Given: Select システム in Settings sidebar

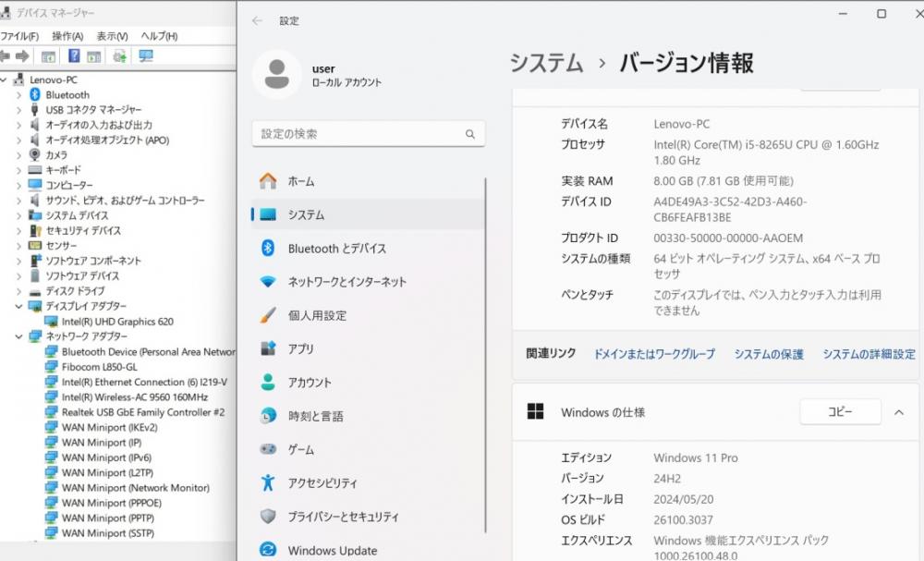Looking at the screenshot, I should [x=369, y=214].
